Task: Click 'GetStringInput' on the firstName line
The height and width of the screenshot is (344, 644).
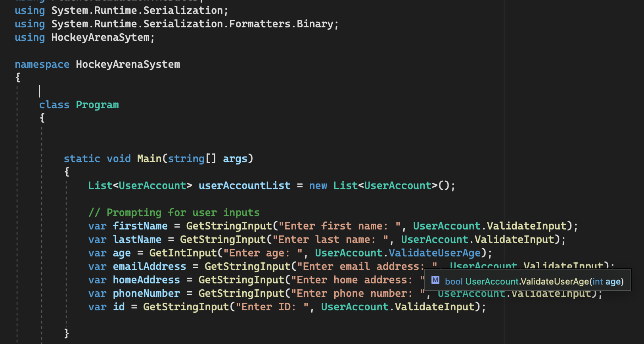Action: click(x=229, y=226)
